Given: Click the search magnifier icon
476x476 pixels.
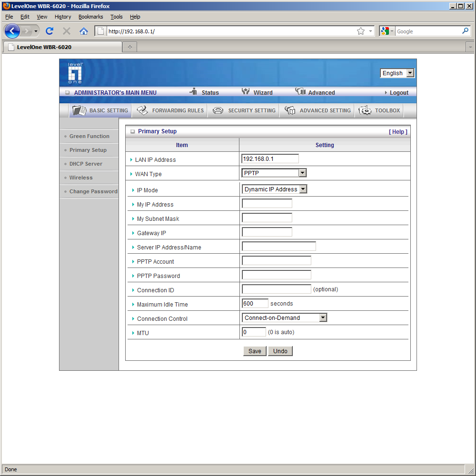Looking at the screenshot, I should tap(465, 31).
